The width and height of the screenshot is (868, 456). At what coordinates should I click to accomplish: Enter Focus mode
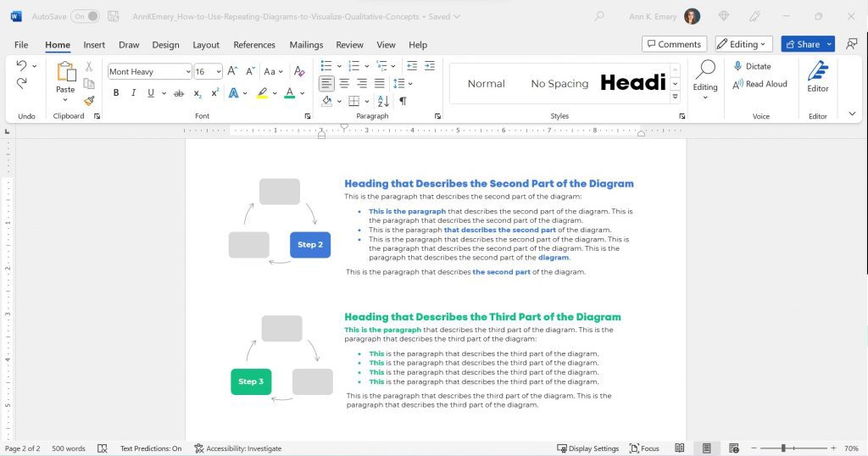coord(644,448)
